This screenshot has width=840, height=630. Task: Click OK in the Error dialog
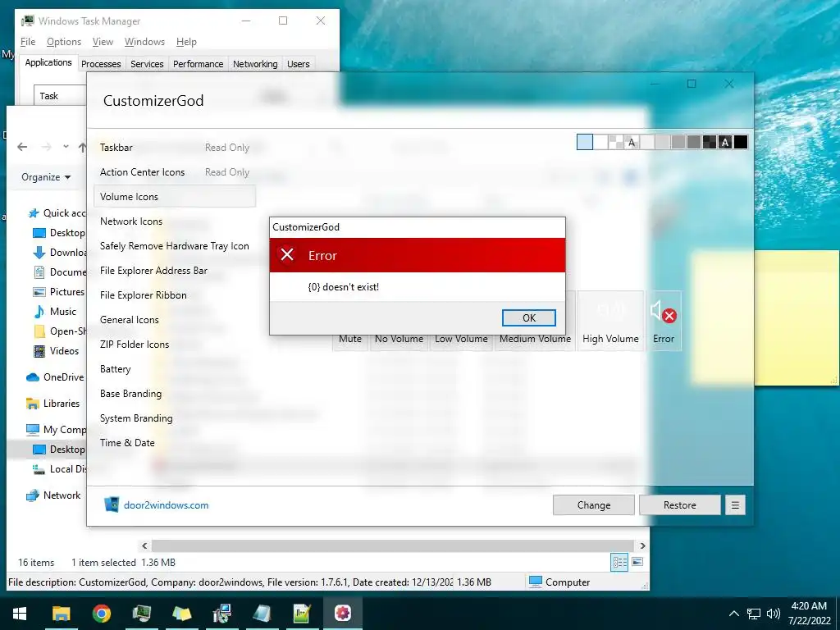(529, 317)
